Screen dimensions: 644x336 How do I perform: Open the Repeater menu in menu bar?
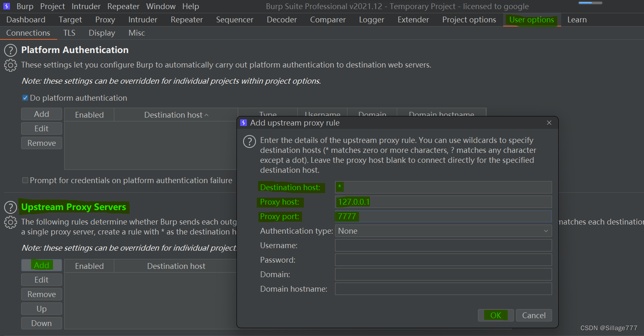(x=123, y=6)
